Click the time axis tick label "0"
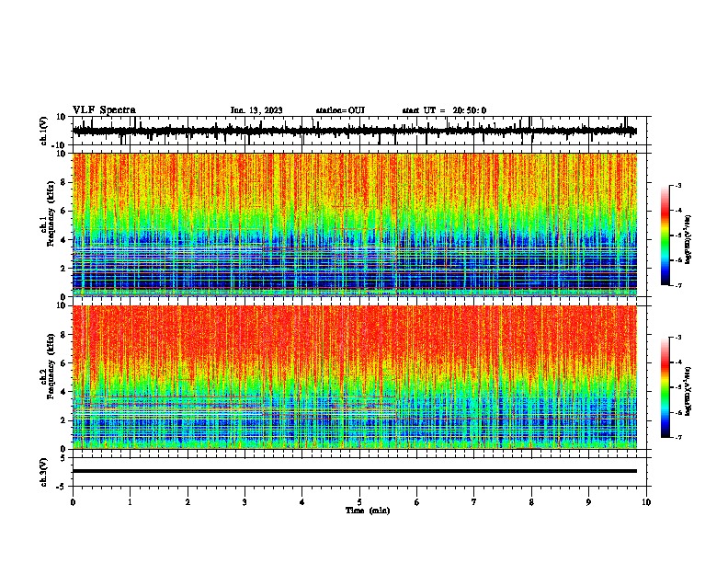 tap(73, 502)
